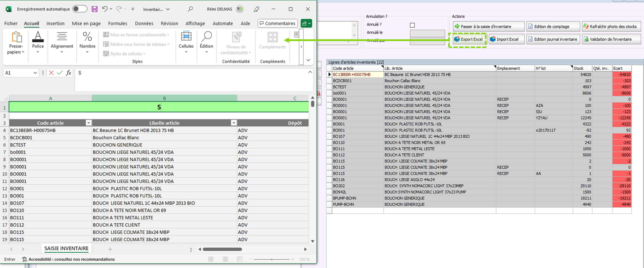
Task: Expand the Name Box dropdown
Action: pyautogui.click(x=35, y=73)
